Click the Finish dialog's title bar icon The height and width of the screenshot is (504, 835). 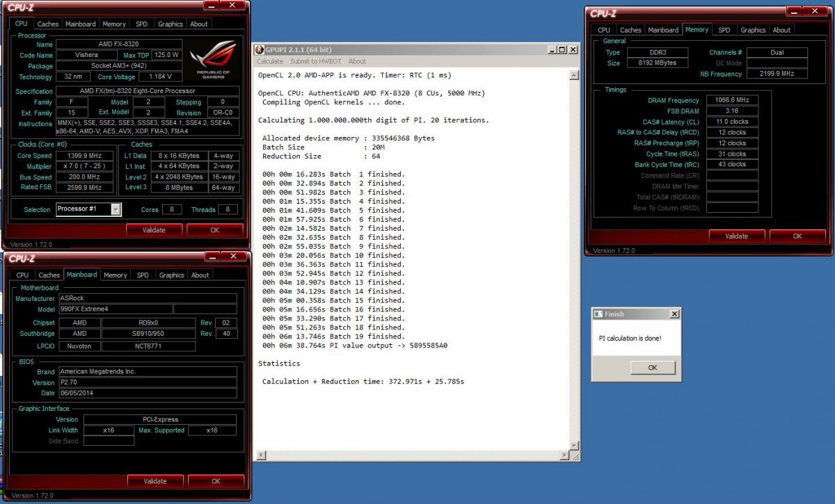(x=598, y=314)
